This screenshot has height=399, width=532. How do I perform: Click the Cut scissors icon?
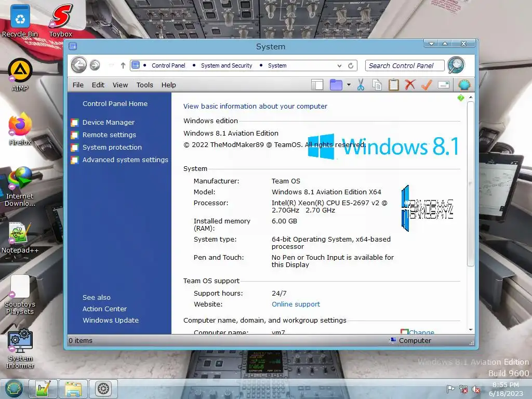361,85
